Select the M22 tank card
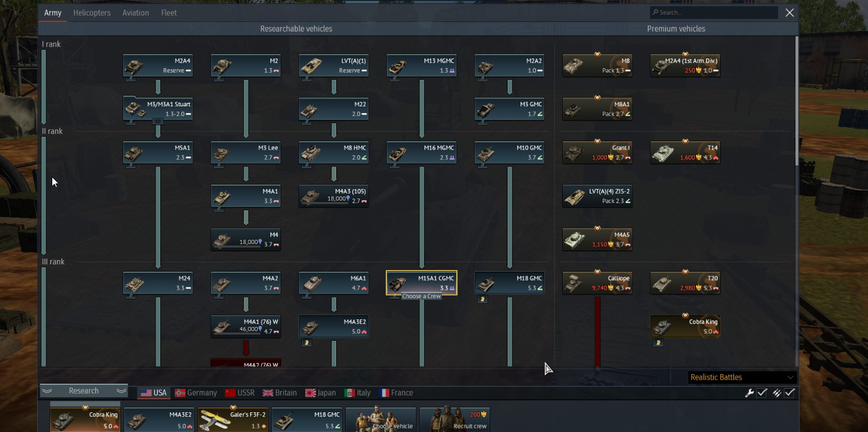This screenshot has width=868, height=432. tap(333, 109)
